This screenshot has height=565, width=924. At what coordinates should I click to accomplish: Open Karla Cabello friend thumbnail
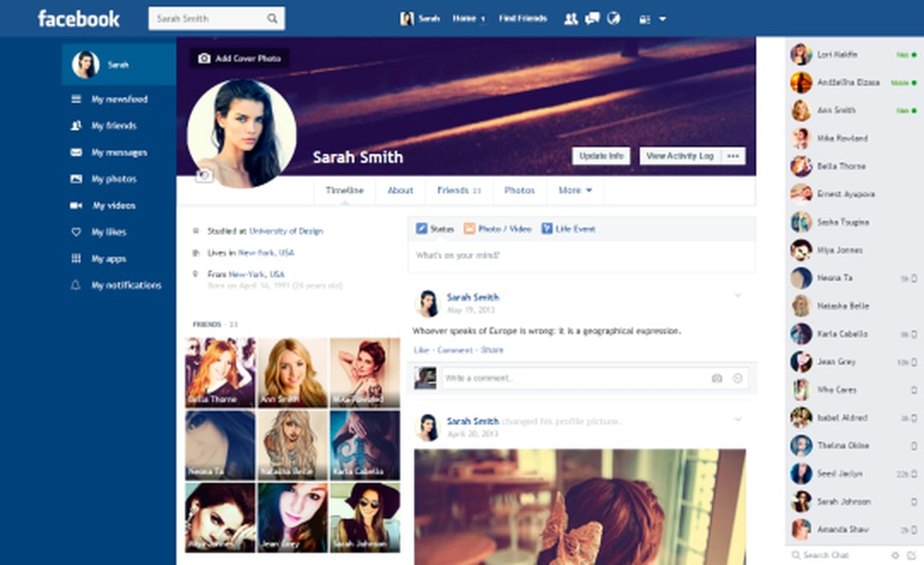click(x=364, y=444)
